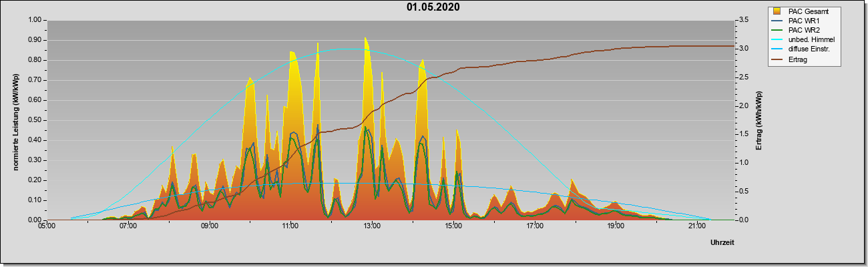The width and height of the screenshot is (868, 267).
Task: Click the unbed. Himmel legend entry
Action: pos(801,39)
